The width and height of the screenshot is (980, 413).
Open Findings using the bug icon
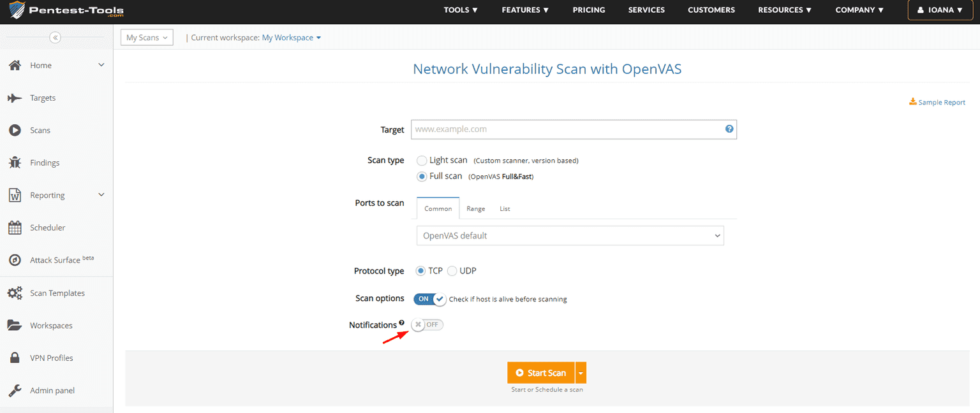pyautogui.click(x=15, y=163)
